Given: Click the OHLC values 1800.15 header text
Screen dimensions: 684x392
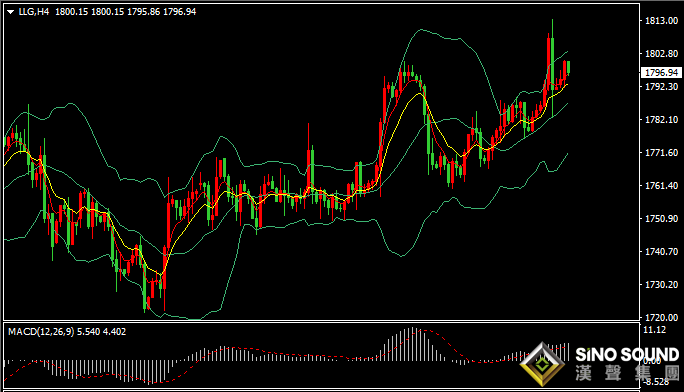Looking at the screenshot, I should [126, 12].
